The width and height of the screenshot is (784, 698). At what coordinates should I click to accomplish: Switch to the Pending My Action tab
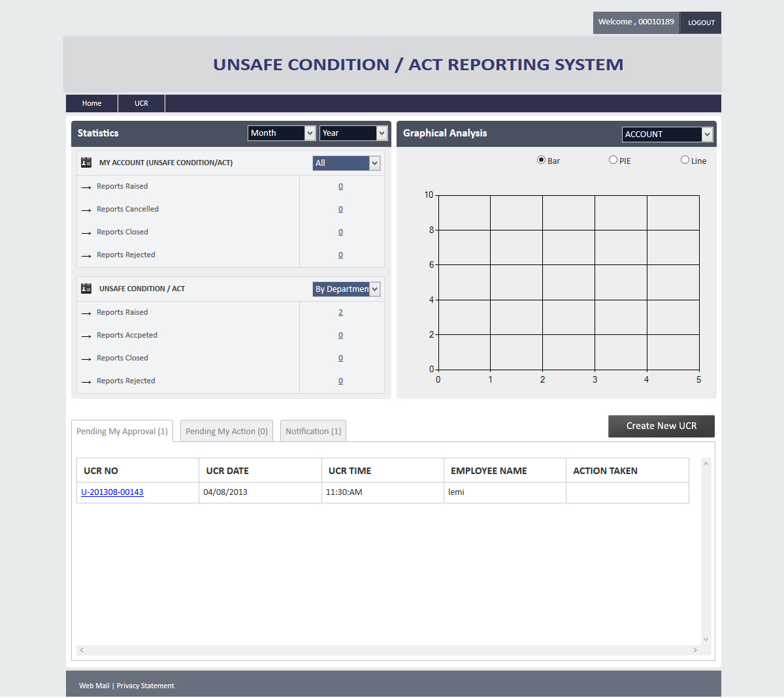(227, 431)
